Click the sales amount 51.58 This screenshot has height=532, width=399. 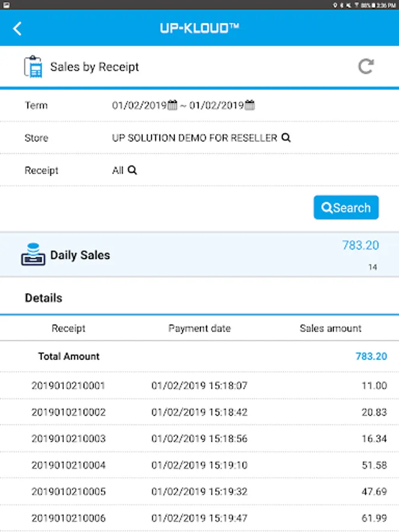pyautogui.click(x=374, y=465)
